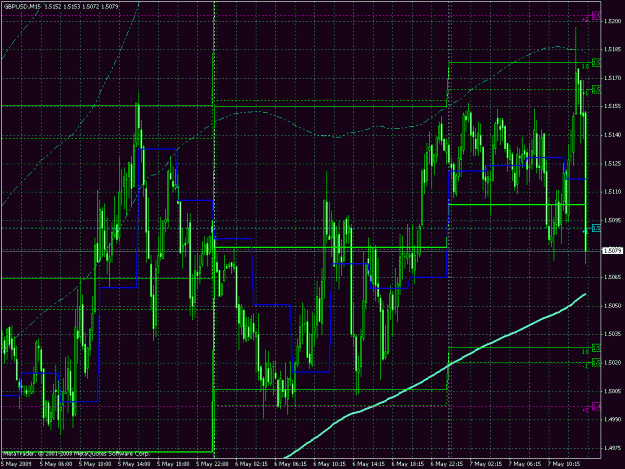Click the 1.5185 price axis label

click(613, 49)
